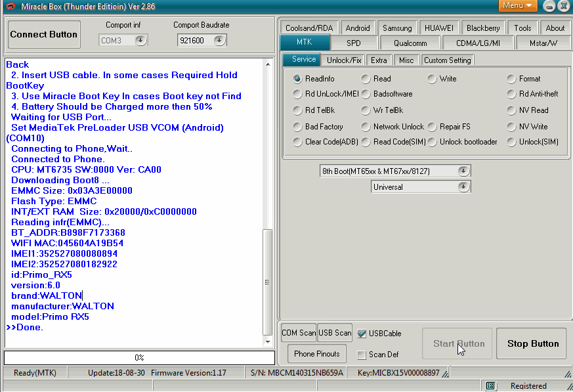Click the log scrollbar up arrow
Screen dimensions: 573x392
(x=268, y=64)
